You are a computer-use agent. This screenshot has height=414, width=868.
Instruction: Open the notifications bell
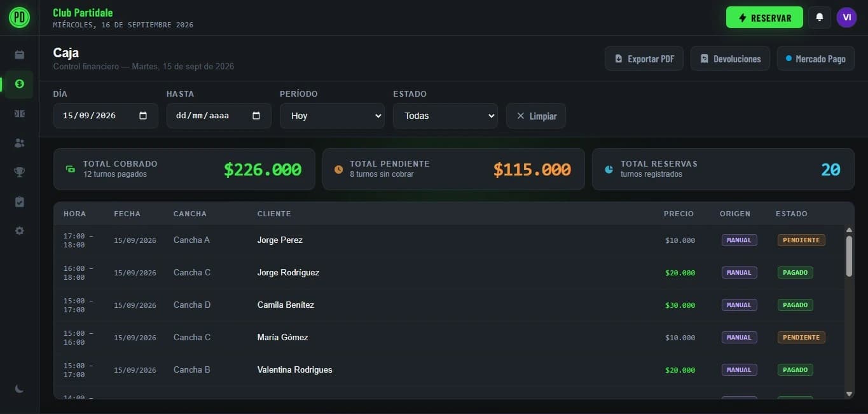point(820,17)
